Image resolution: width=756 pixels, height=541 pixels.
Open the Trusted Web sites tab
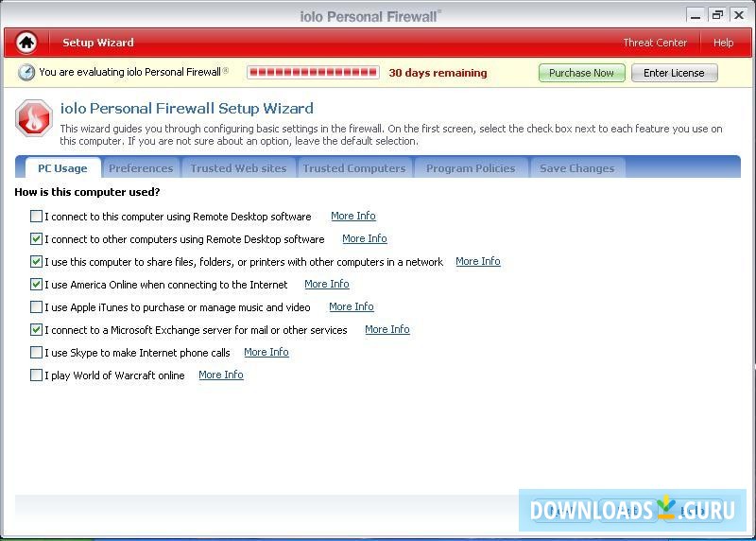pyautogui.click(x=238, y=168)
